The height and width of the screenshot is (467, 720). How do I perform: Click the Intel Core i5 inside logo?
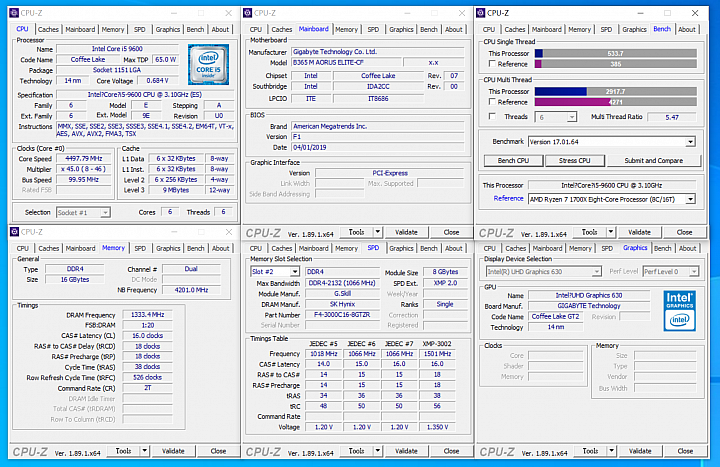[208, 64]
